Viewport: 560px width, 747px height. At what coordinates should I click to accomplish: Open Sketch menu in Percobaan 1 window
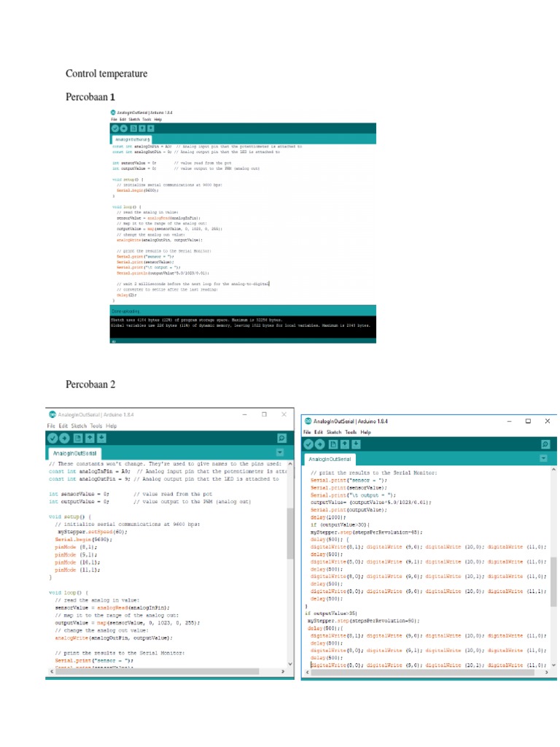pyautogui.click(x=134, y=120)
